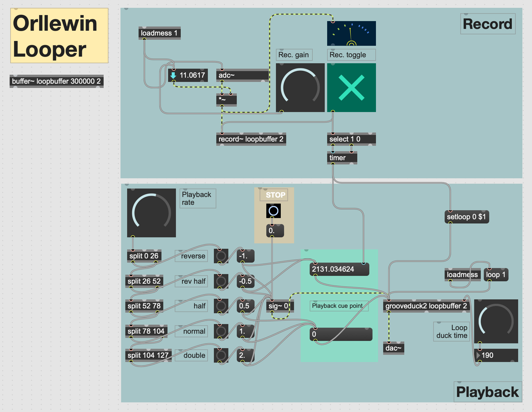
Task: Click the Playback rate comment label
Action: pyautogui.click(x=198, y=198)
